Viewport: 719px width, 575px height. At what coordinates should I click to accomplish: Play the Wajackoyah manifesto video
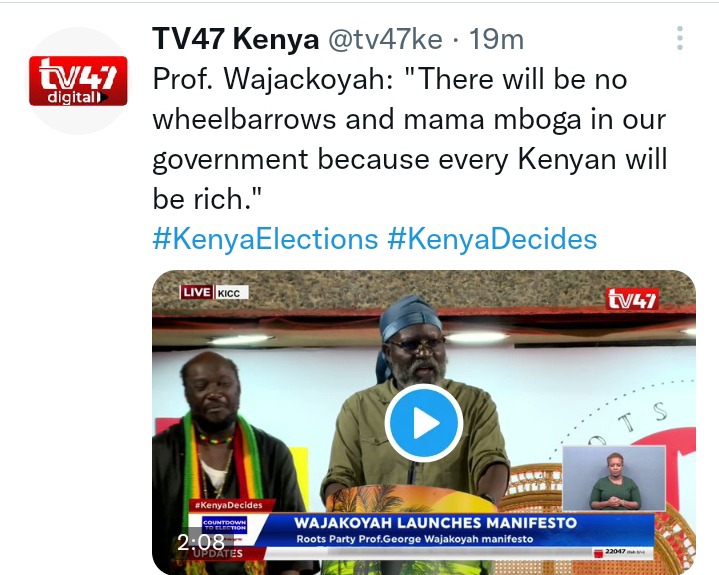[x=423, y=422]
